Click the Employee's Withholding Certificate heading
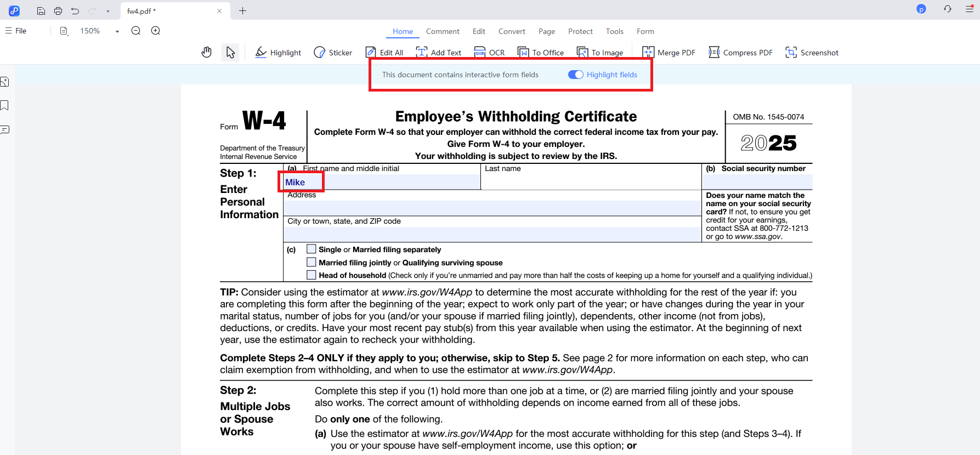Screen dimensions: 980x455 [x=516, y=116]
